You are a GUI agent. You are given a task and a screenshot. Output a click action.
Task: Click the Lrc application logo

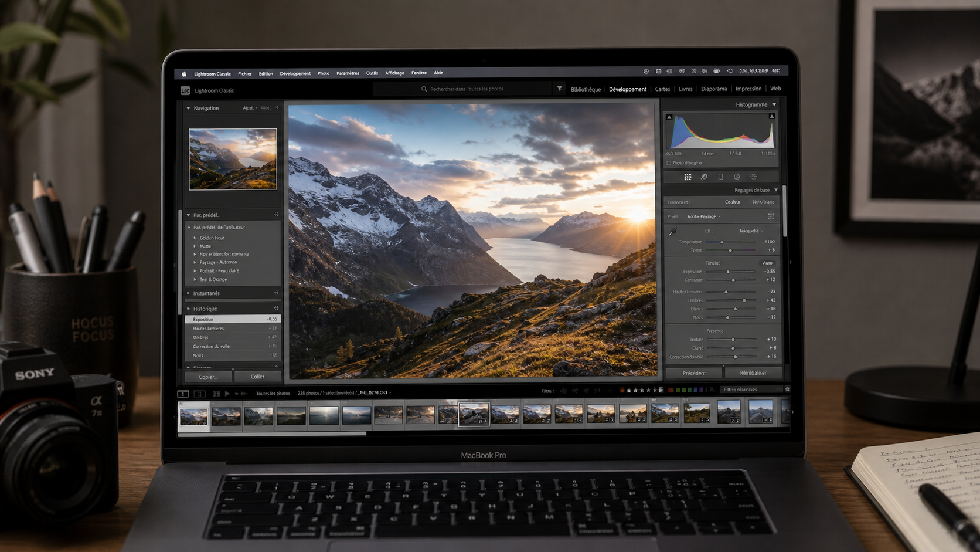(x=185, y=90)
